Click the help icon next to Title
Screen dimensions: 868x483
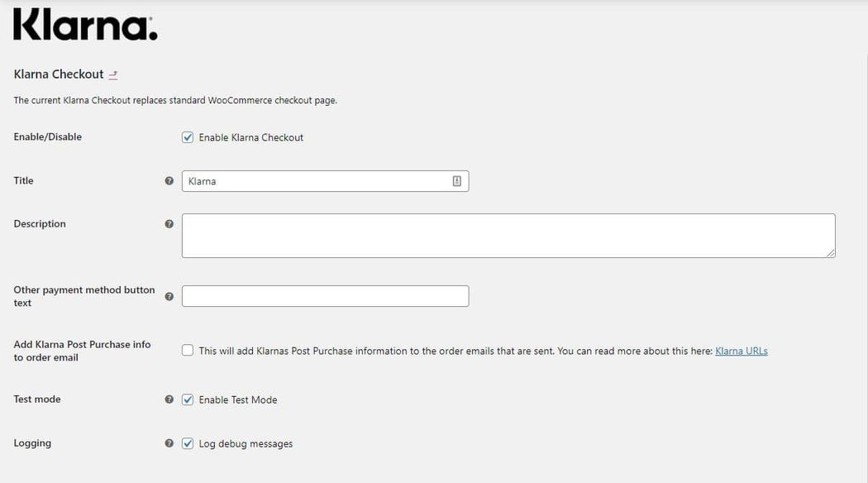(169, 181)
